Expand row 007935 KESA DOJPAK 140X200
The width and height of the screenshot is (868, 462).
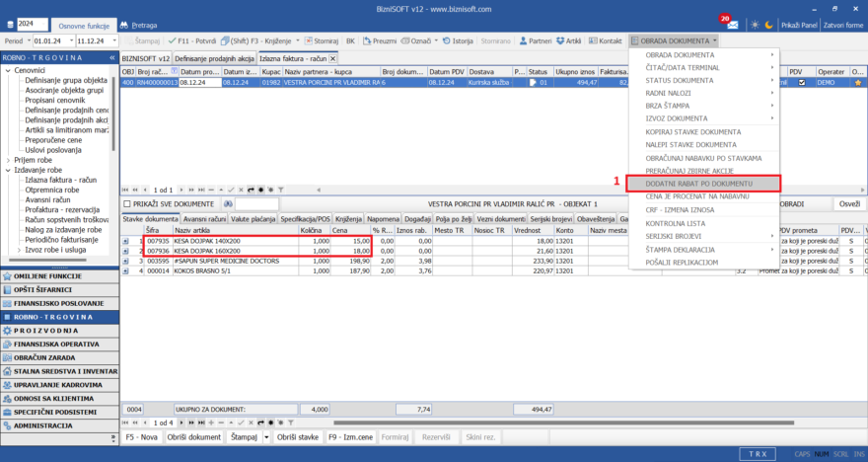coord(126,240)
